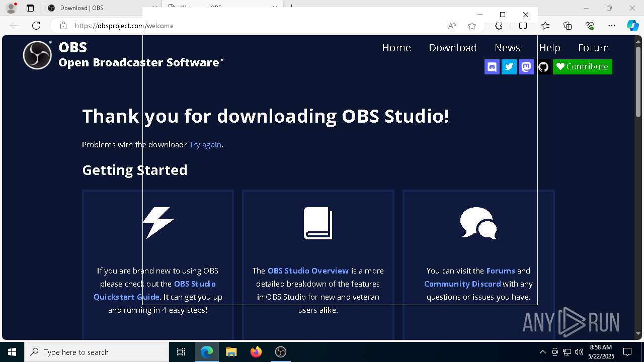Open the network tray icon
Viewport: 644px width, 362px height.
(567, 352)
